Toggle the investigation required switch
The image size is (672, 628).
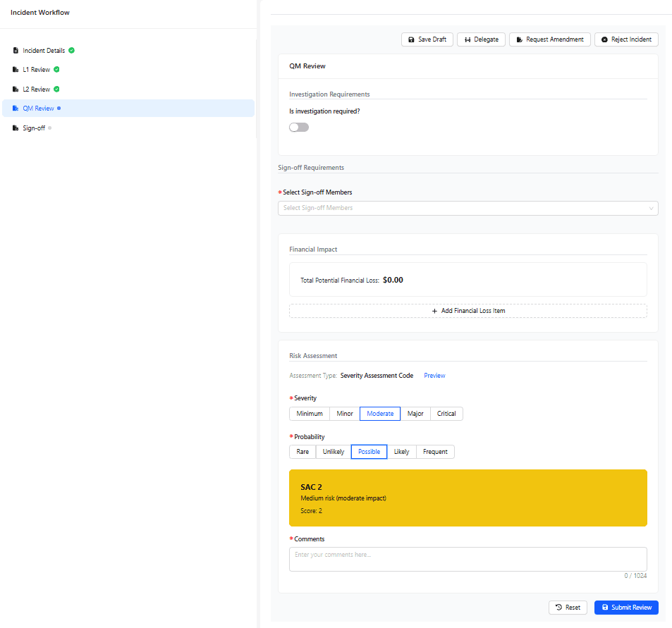(x=299, y=128)
